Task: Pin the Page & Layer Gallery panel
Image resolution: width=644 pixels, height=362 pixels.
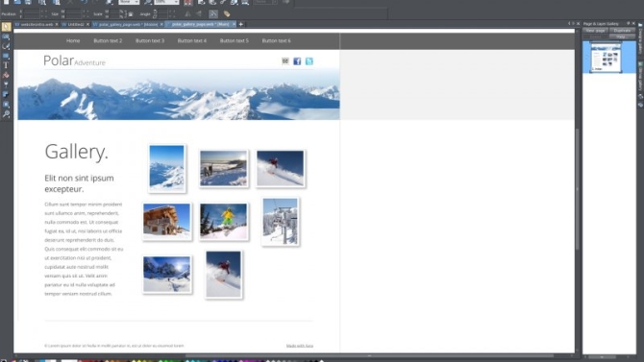Action: [x=628, y=23]
